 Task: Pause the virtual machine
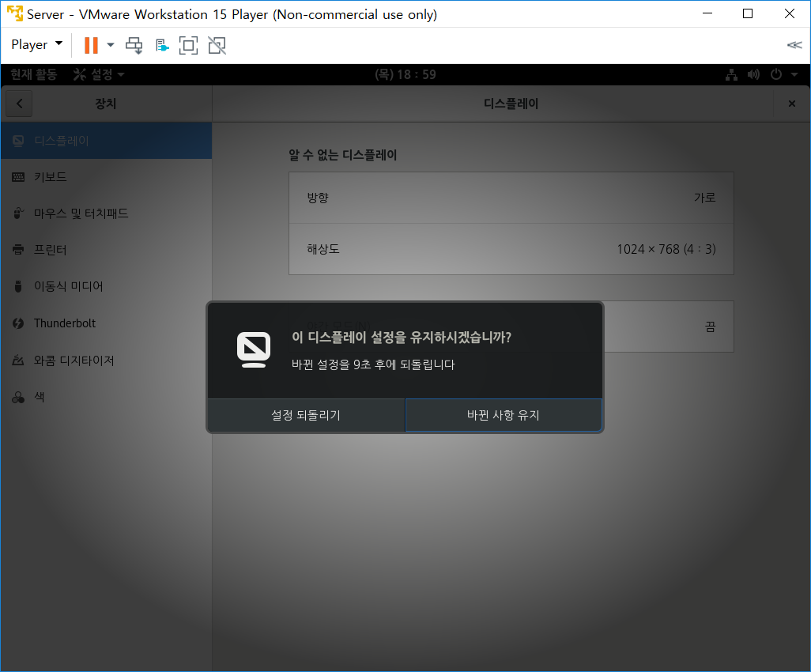tap(91, 46)
